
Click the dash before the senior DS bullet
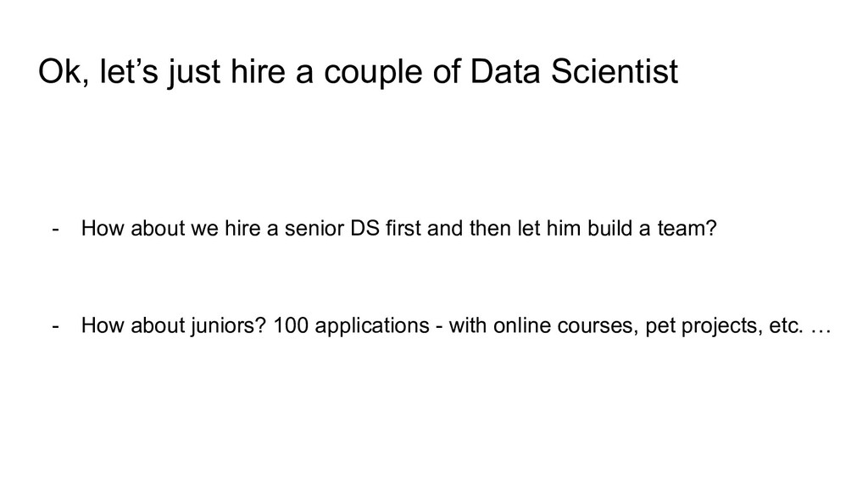point(55,229)
